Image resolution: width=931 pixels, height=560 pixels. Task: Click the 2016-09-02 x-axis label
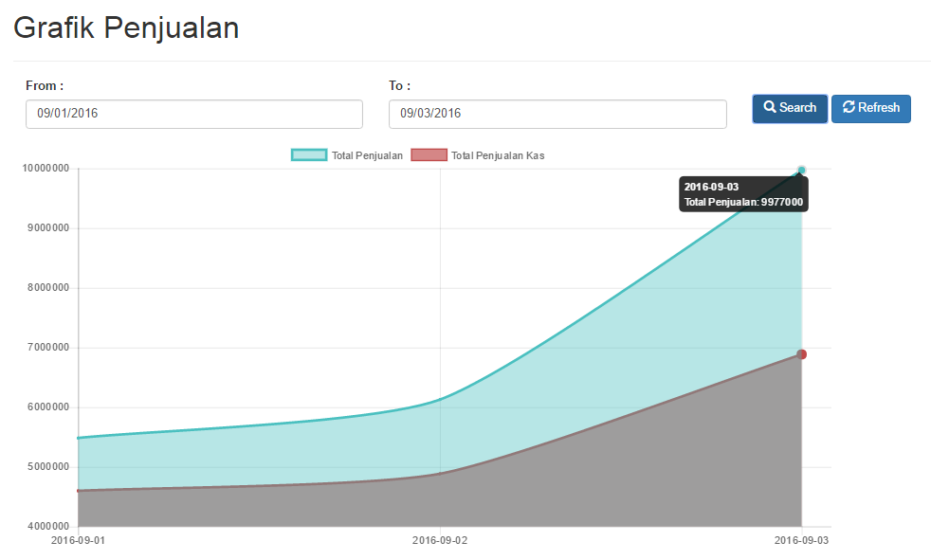440,540
